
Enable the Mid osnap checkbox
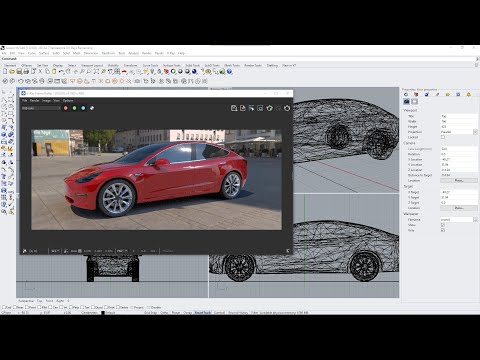[39, 307]
